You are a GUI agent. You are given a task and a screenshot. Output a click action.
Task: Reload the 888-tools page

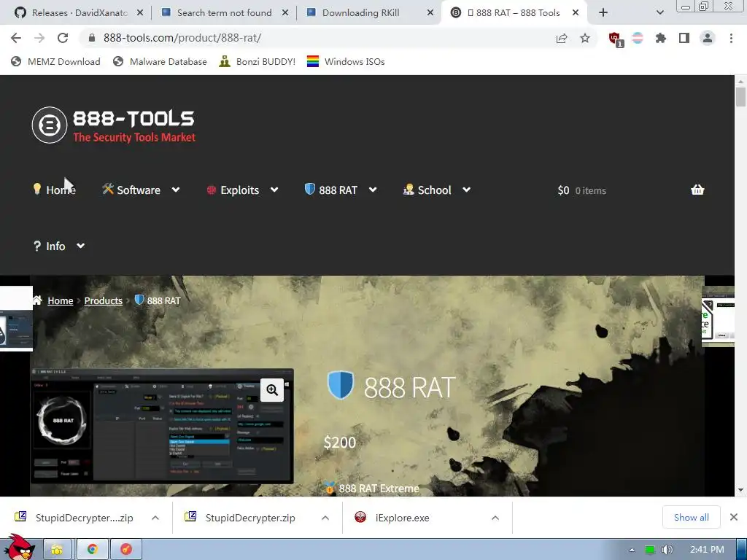pyautogui.click(x=63, y=38)
